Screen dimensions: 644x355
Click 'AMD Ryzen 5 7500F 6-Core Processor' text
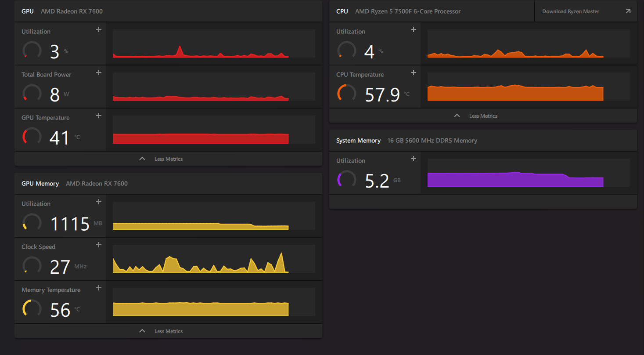408,11
